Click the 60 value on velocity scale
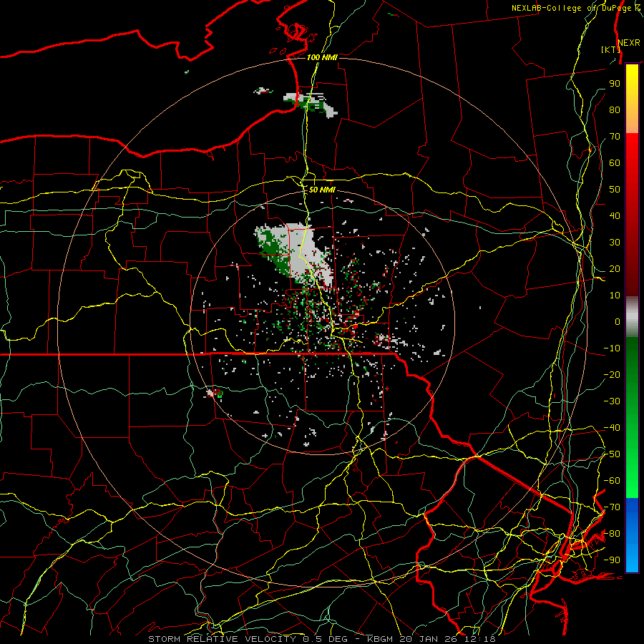Screen dimensions: 644x644 coord(615,163)
